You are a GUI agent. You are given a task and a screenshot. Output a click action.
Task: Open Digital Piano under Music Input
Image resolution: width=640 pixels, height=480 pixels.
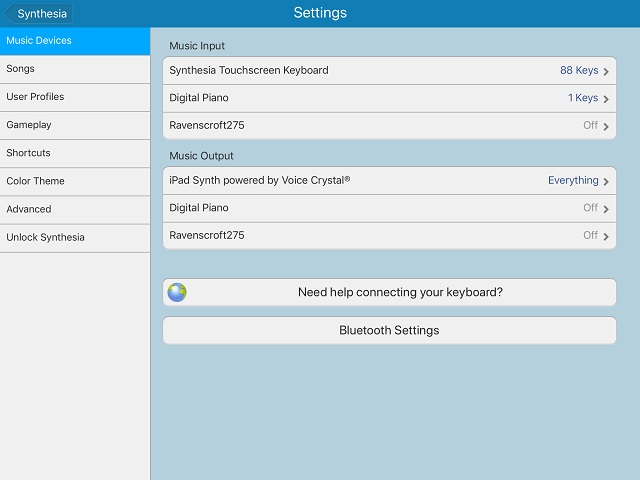point(389,98)
